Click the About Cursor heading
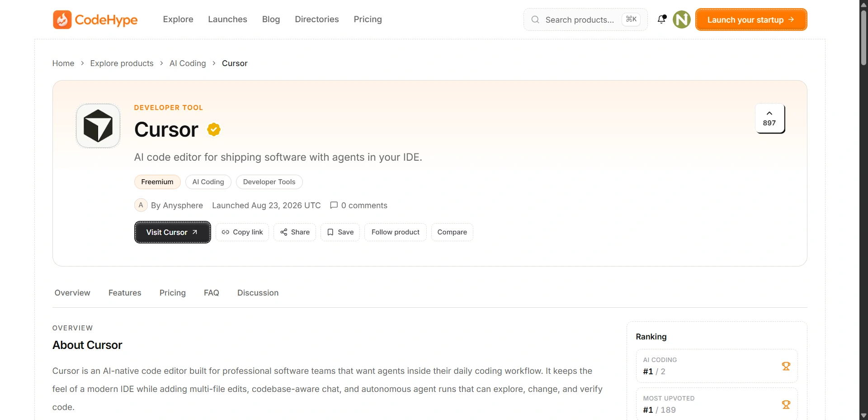The width and height of the screenshot is (868, 420). (87, 345)
